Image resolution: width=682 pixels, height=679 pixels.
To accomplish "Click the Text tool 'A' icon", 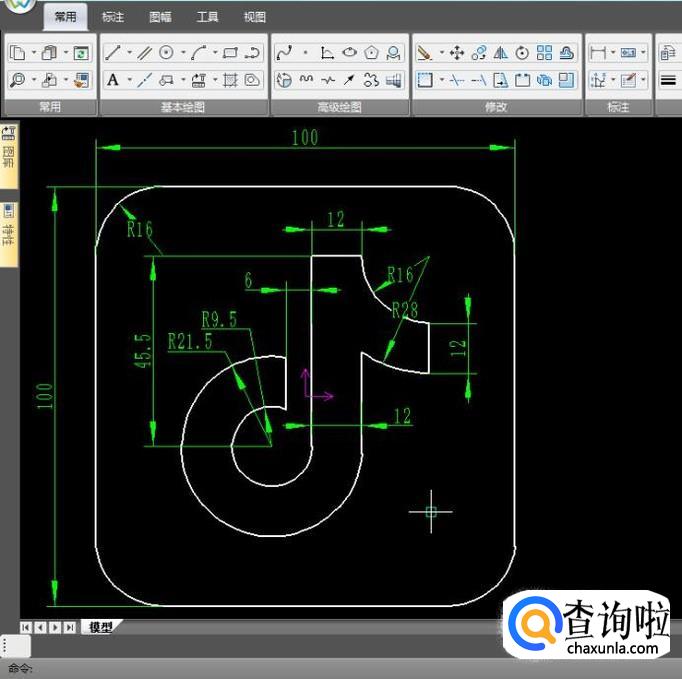I will (x=113, y=80).
